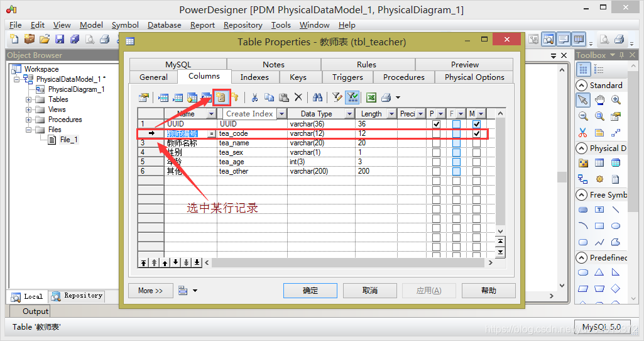644x341 pixels.
Task: Toggle Mandatory checkbox for tea_name row
Action: click(476, 143)
